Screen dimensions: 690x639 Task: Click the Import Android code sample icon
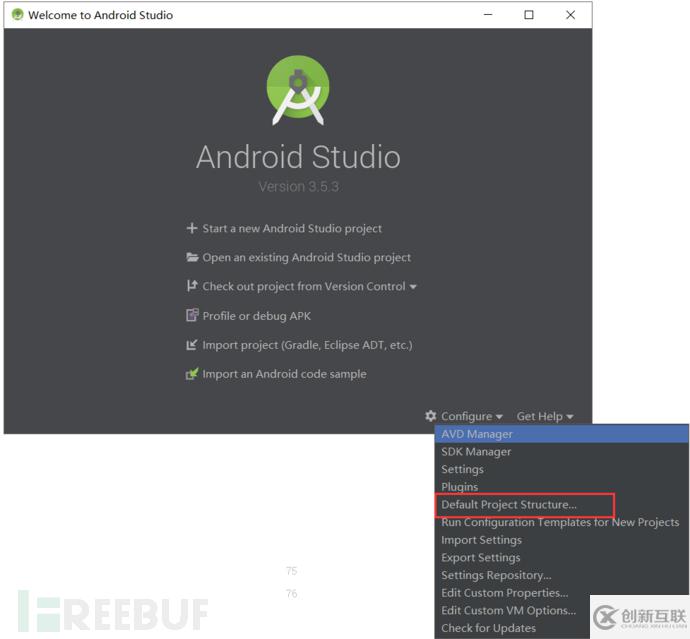coord(192,374)
